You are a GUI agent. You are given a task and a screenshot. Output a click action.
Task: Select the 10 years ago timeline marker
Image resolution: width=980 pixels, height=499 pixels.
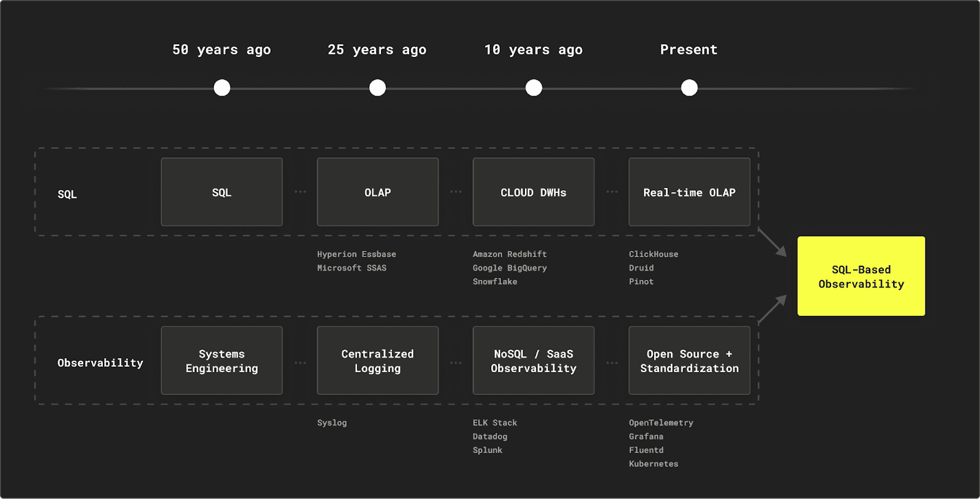[x=533, y=88]
